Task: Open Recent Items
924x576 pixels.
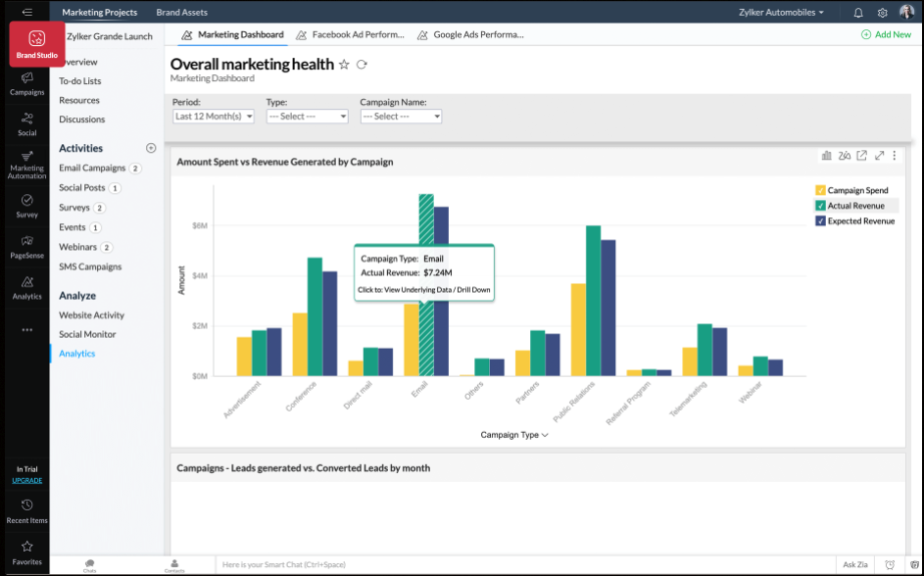Action: tap(27, 511)
